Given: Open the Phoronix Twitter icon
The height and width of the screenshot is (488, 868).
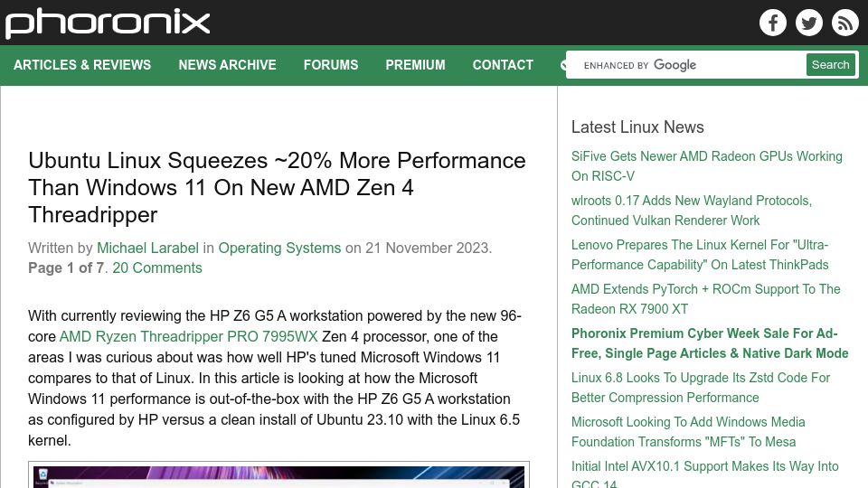Looking at the screenshot, I should tap(808, 23).
